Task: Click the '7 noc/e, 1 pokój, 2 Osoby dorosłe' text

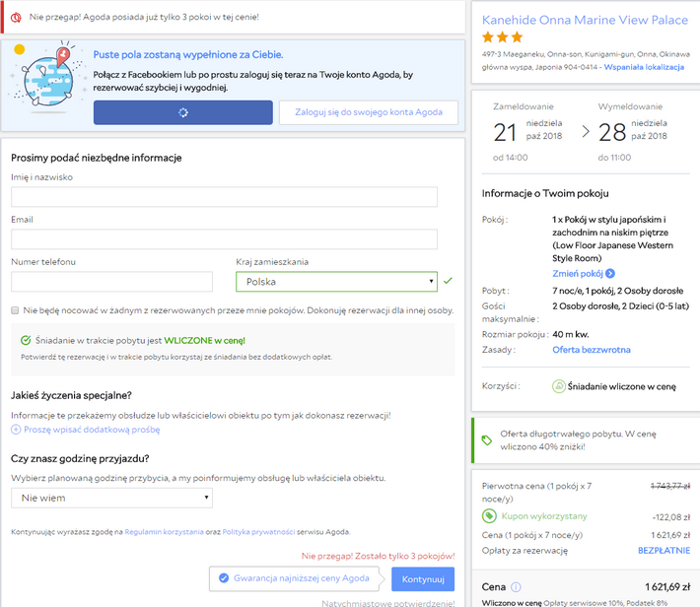Action: pos(618,291)
